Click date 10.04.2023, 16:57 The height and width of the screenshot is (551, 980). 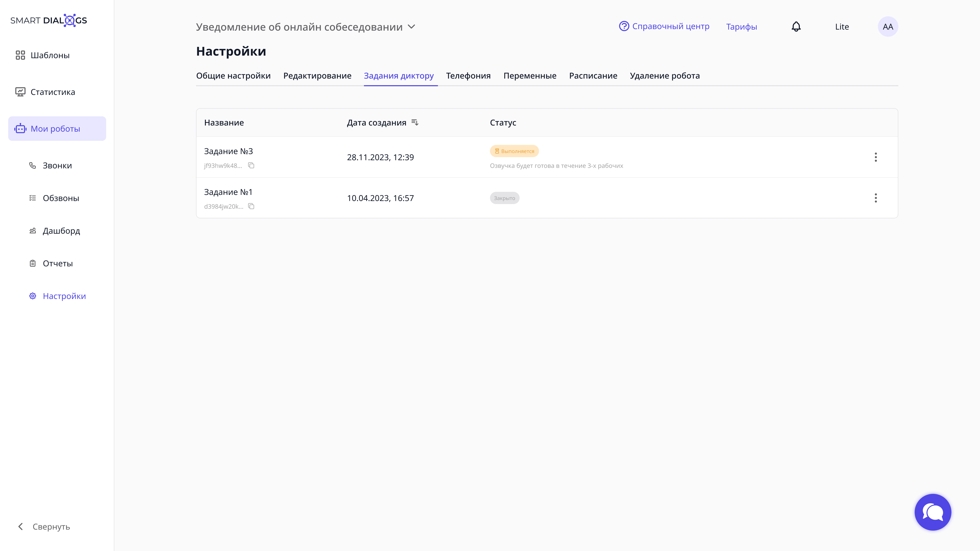tap(381, 198)
